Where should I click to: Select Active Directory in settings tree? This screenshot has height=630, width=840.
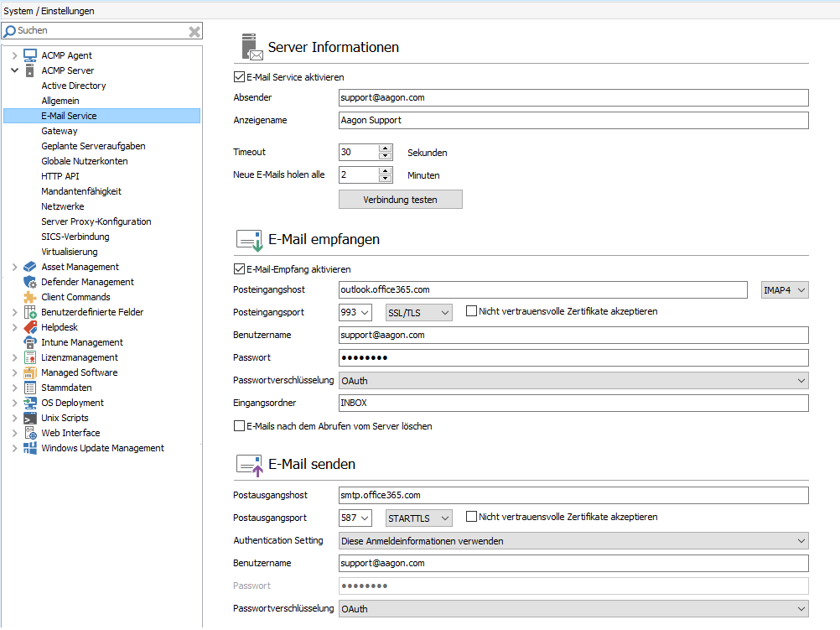(x=74, y=86)
